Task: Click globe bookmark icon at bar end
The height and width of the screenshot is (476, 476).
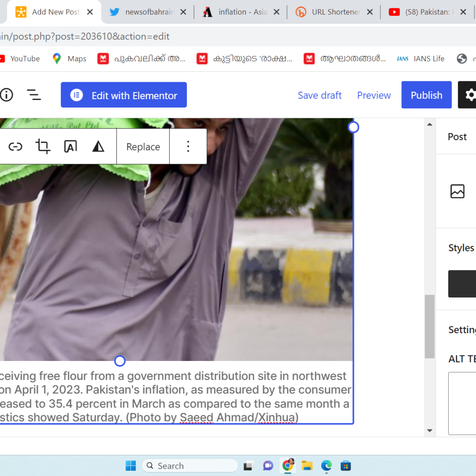Action: click(462, 59)
